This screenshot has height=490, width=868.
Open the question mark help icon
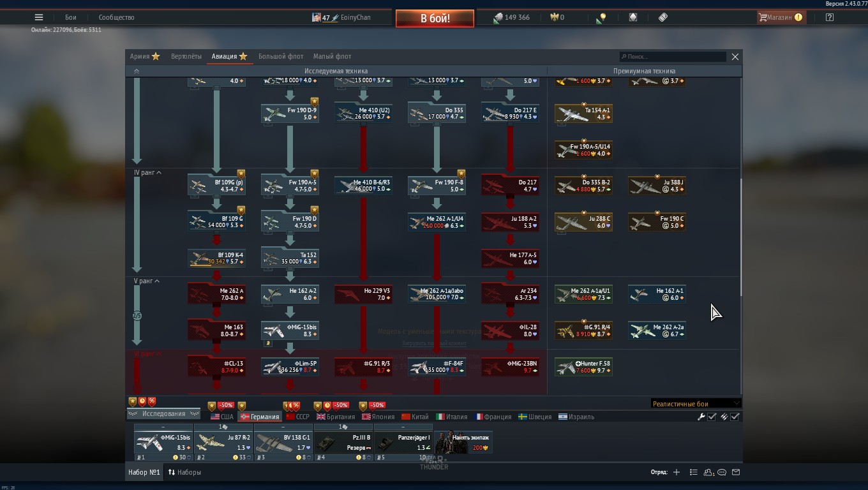point(830,17)
